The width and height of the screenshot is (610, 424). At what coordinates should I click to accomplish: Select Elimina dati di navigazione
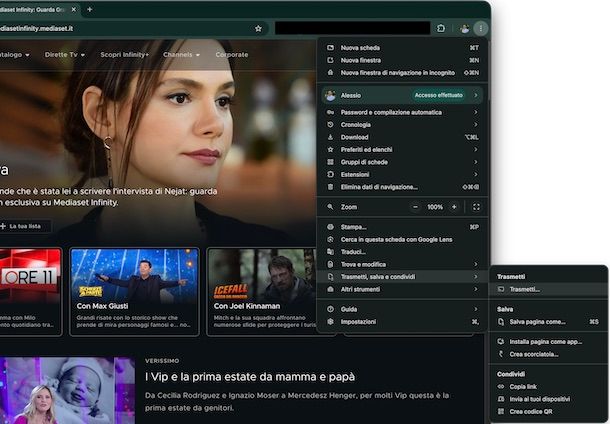(x=403, y=187)
